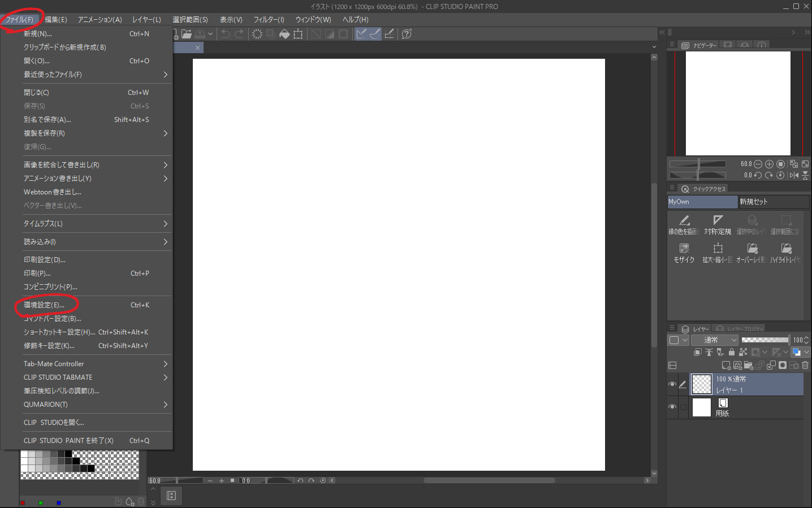
Task: Toggle visibility of the 用紙 paper layer
Action: [x=672, y=407]
